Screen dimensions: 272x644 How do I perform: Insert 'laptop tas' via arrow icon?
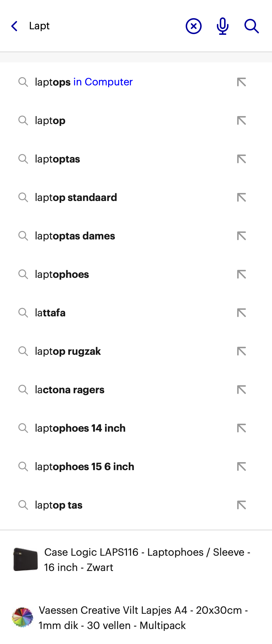click(242, 505)
